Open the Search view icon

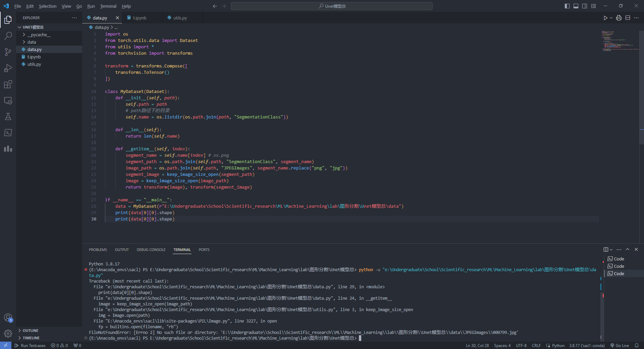coord(8,36)
